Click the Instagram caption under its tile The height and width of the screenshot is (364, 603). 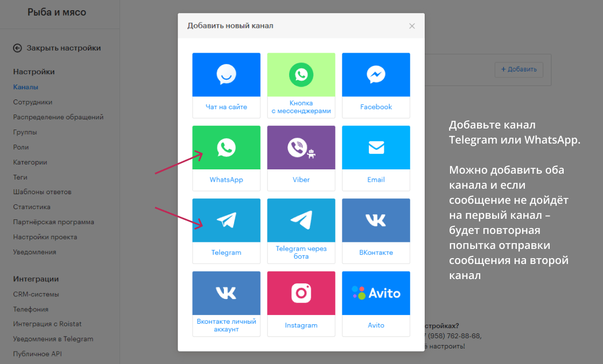coord(301,325)
